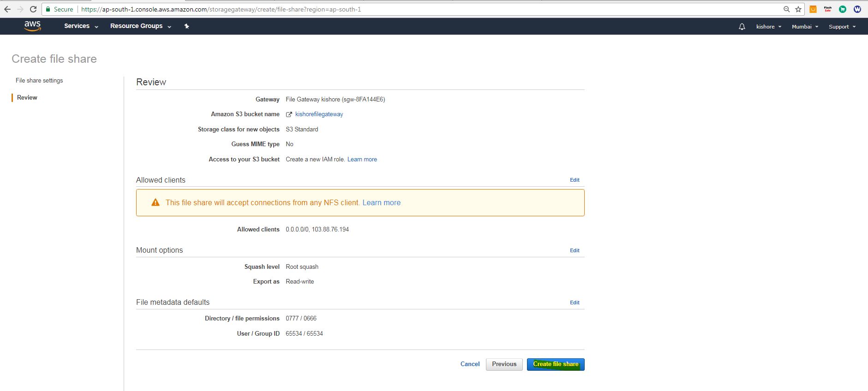Viewport: 868px width, 391px height.
Task: Open the notifications bell icon
Action: (742, 27)
